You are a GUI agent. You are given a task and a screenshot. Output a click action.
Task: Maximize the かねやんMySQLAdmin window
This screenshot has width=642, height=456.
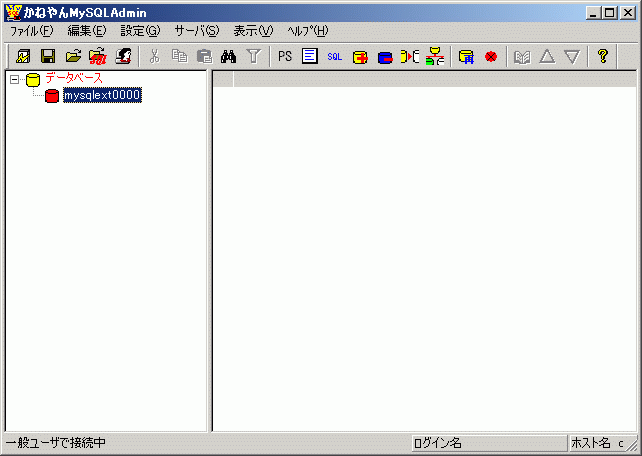pos(609,13)
